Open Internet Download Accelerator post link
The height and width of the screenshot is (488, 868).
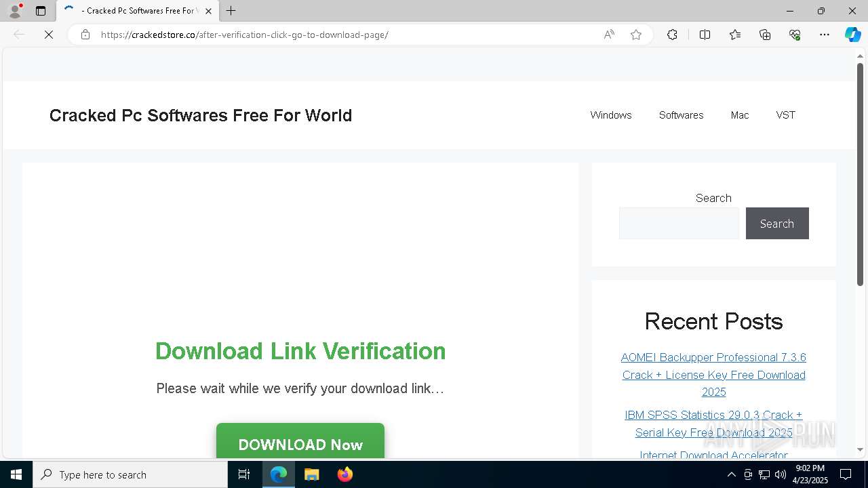[x=713, y=454]
